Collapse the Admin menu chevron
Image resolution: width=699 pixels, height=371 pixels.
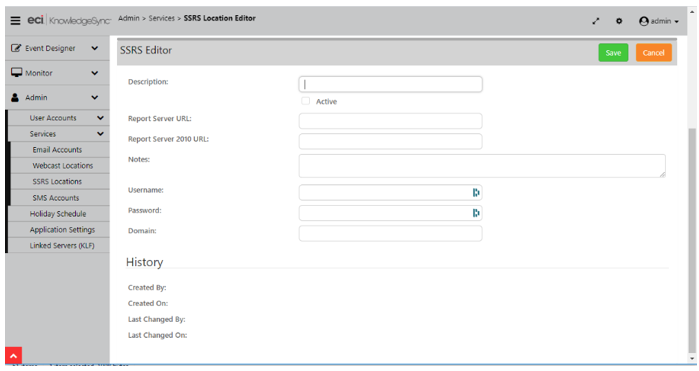tap(95, 97)
